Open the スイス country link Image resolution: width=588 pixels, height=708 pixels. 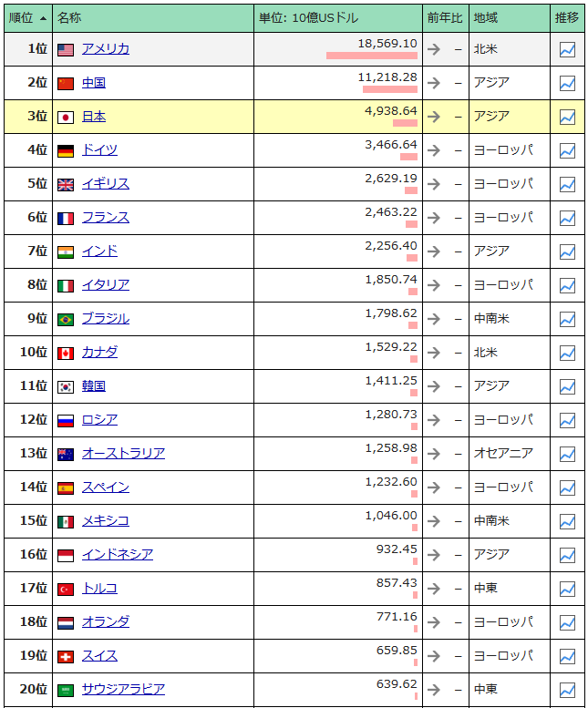(99, 656)
